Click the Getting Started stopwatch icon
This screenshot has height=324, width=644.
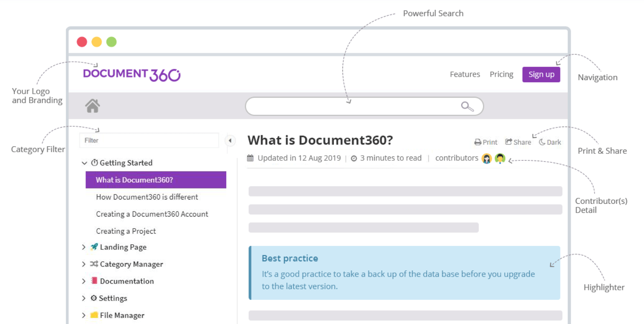95,162
